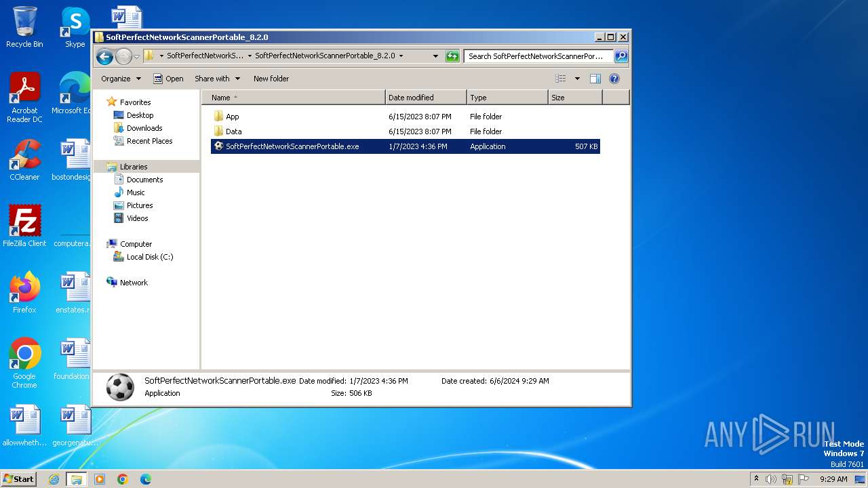Viewport: 868px width, 488px height.
Task: Click the Open toolbar button
Action: point(168,79)
